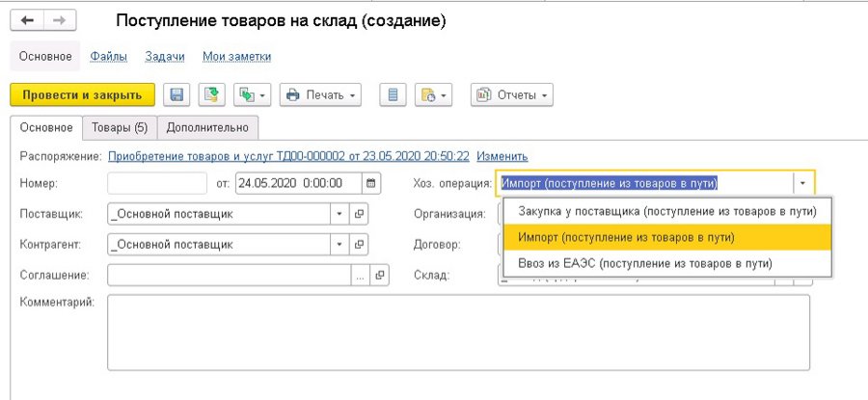Open the Отчеты dropdown menu

coord(511,94)
